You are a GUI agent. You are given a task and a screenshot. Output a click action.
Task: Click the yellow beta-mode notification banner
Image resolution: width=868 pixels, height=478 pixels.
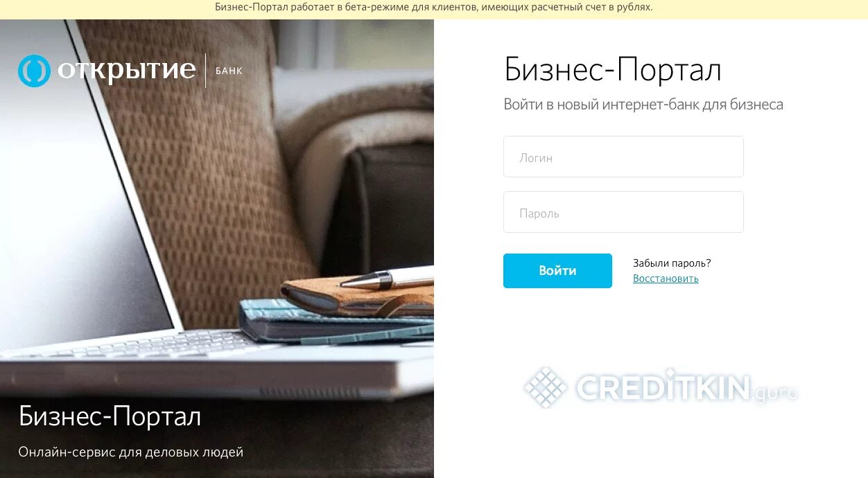434,8
